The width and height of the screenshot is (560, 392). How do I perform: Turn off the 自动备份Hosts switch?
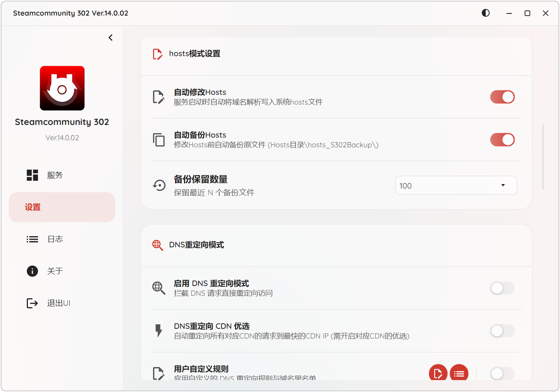[502, 140]
